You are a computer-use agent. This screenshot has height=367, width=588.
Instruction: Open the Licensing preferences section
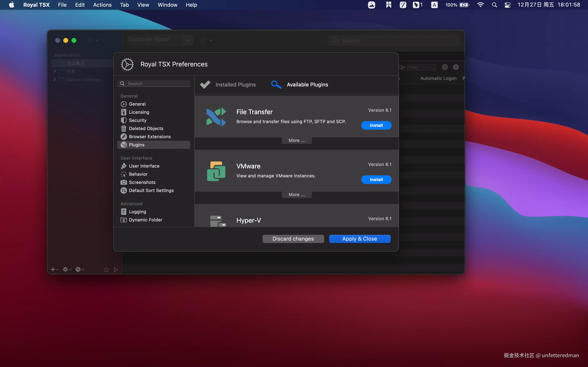pos(139,112)
